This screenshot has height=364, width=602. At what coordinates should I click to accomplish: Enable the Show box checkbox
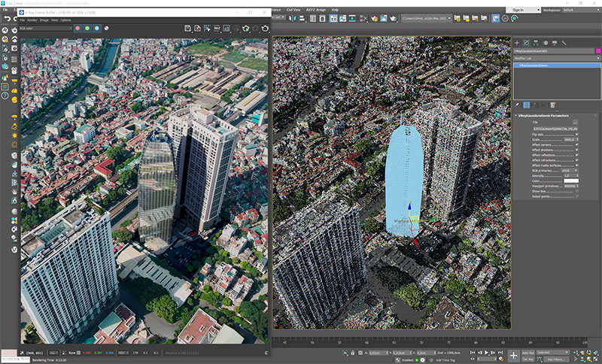(x=576, y=191)
